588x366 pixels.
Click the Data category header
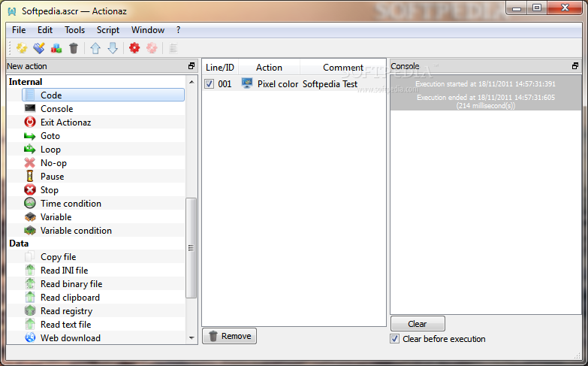tap(19, 243)
